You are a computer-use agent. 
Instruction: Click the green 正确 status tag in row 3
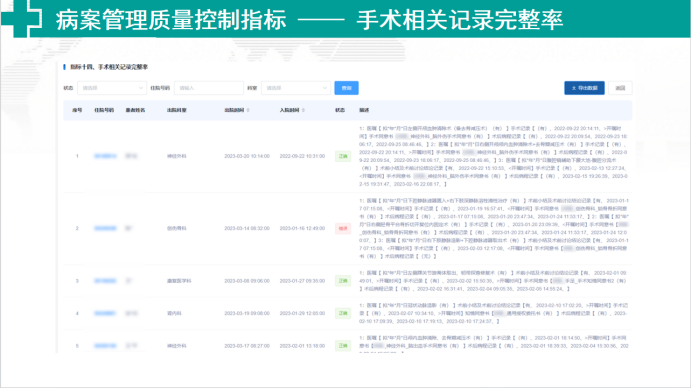(343, 281)
